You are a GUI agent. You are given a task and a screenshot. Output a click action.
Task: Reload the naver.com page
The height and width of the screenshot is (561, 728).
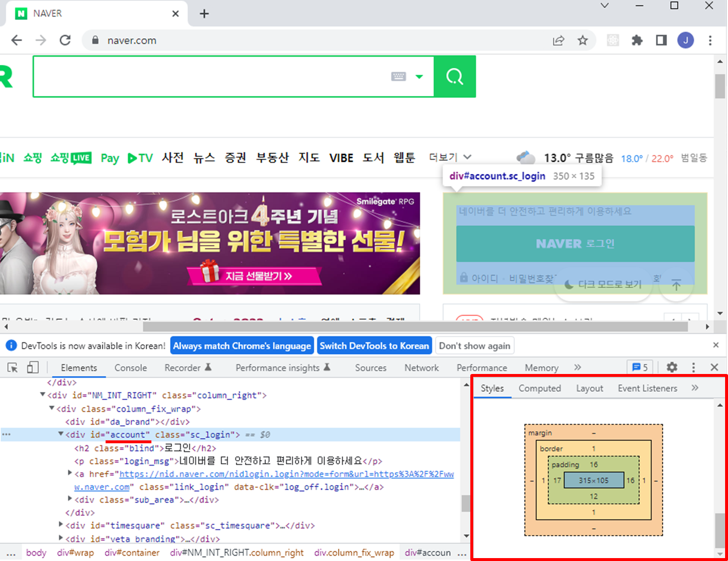(65, 40)
